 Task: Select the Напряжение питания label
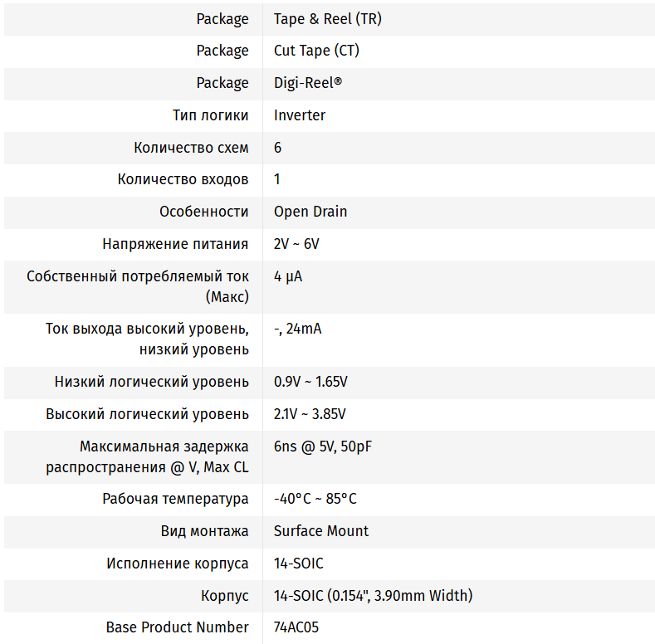[x=175, y=244]
